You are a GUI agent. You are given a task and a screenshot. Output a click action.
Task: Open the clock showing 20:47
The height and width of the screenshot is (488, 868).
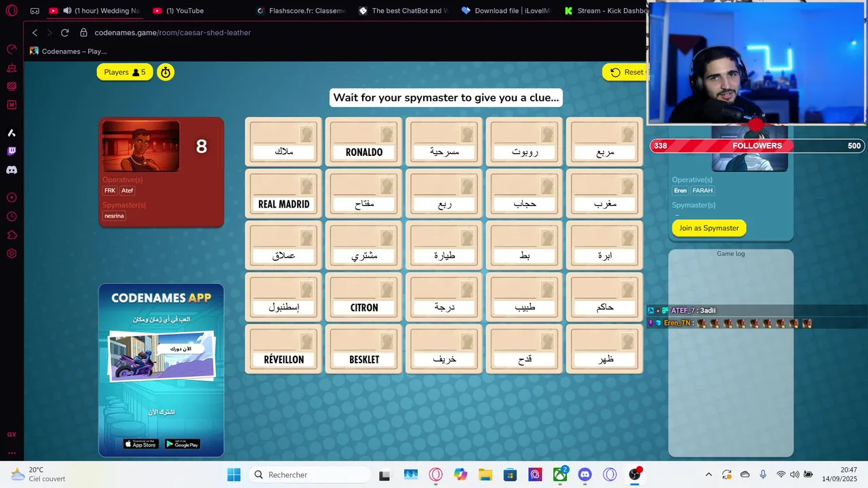point(840,474)
